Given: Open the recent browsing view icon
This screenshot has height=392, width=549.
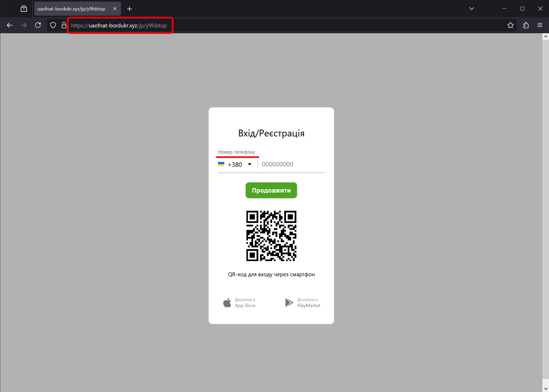Looking at the screenshot, I should [x=24, y=9].
